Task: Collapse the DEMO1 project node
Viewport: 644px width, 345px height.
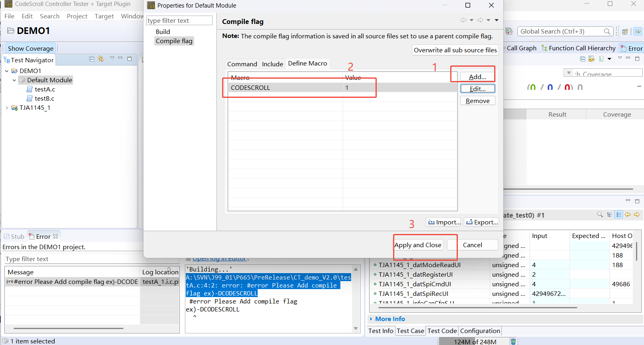Action: coord(7,71)
